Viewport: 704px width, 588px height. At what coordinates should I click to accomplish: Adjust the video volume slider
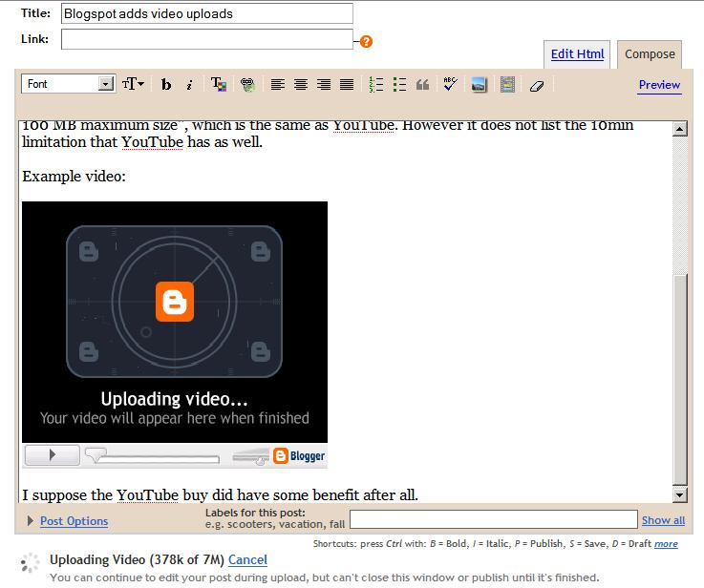(250, 456)
